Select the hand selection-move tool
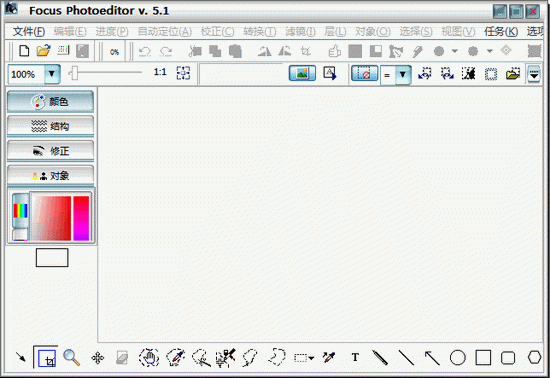550x378 pixels. tap(149, 358)
